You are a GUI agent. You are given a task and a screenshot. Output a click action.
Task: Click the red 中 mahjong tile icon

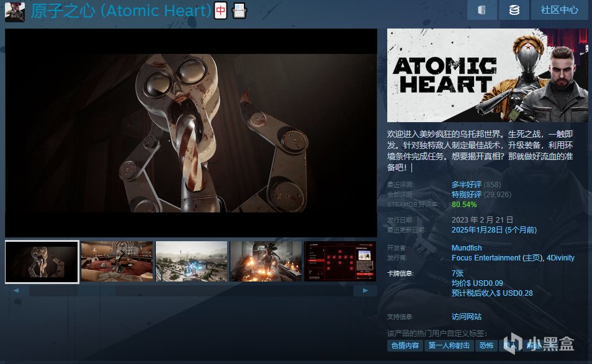click(220, 11)
